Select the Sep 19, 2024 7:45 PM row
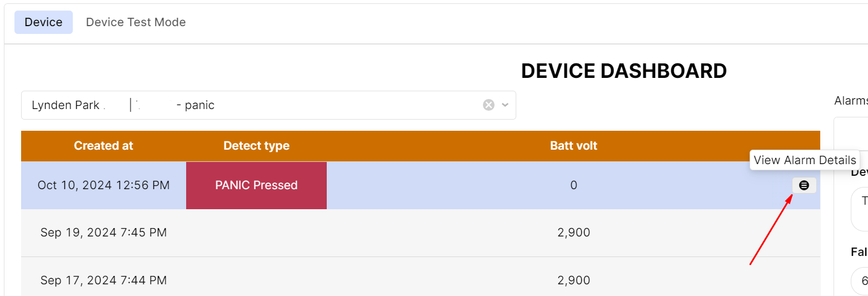 tap(103, 233)
